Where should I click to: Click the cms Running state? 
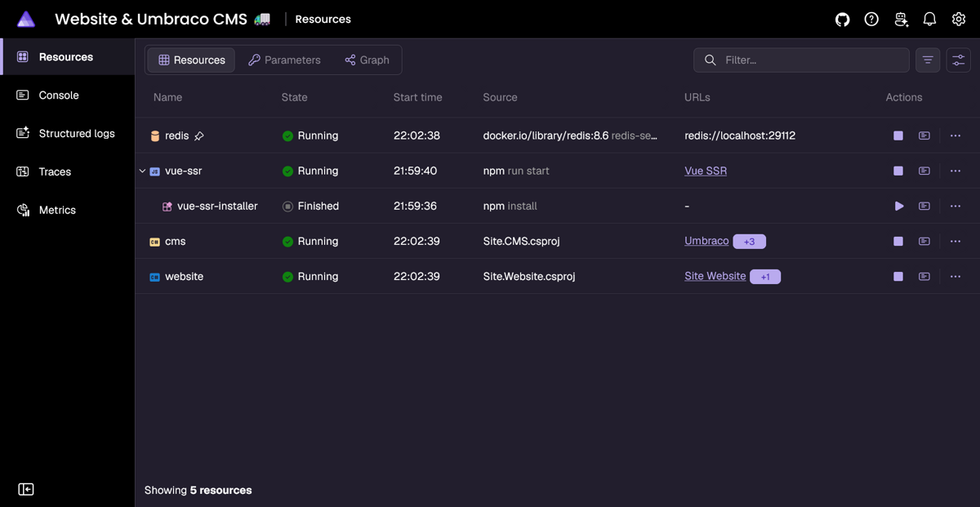click(x=310, y=241)
